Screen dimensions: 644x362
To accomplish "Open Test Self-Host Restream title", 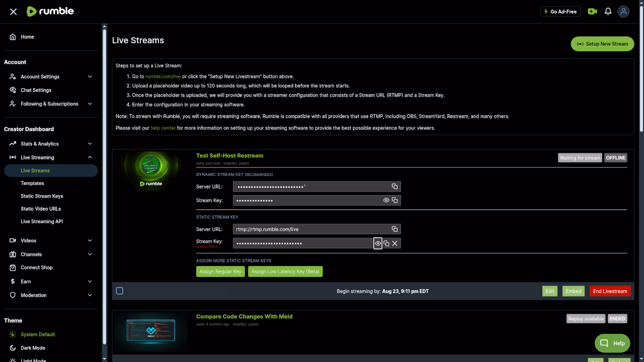I will 229,155.
